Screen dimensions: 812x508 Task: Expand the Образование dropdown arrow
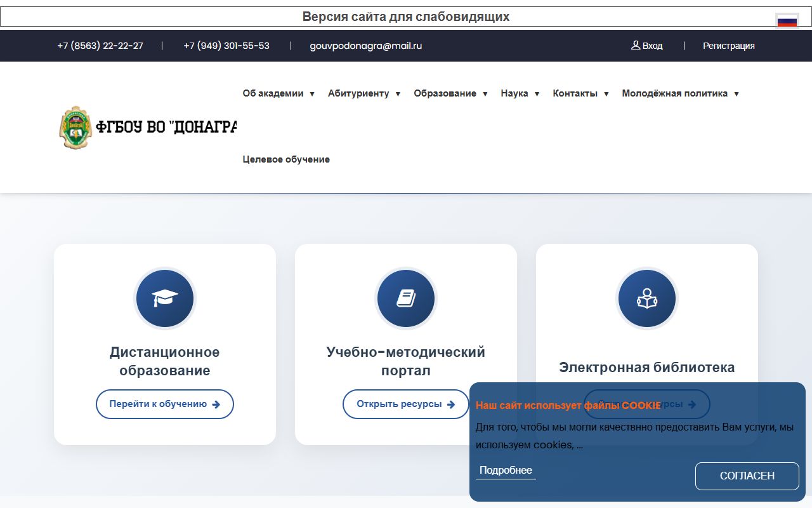point(485,94)
